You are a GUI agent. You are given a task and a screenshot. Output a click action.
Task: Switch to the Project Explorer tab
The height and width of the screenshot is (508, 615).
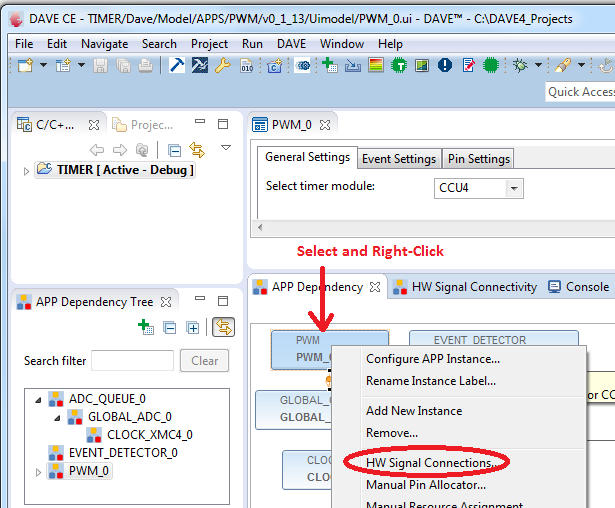click(x=143, y=125)
